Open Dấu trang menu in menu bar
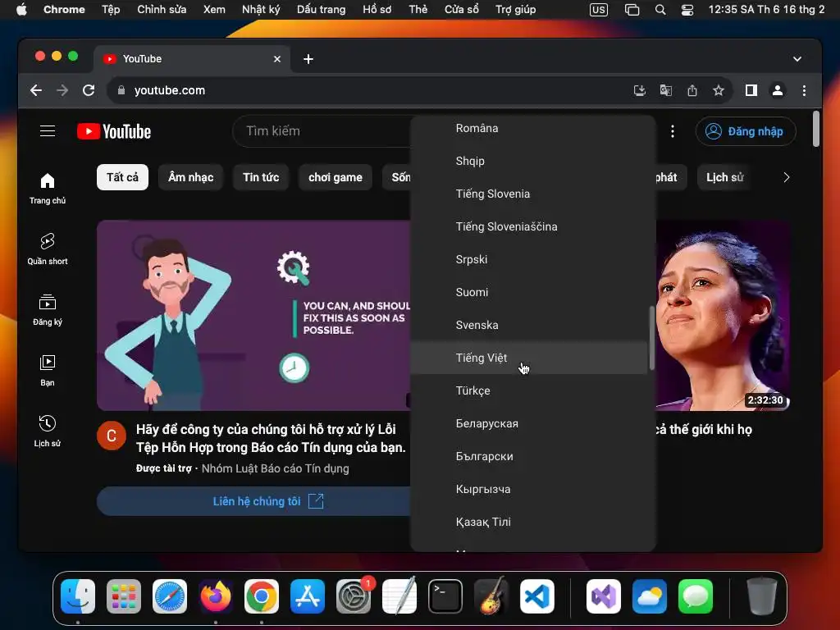Image resolution: width=840 pixels, height=630 pixels. tap(321, 10)
